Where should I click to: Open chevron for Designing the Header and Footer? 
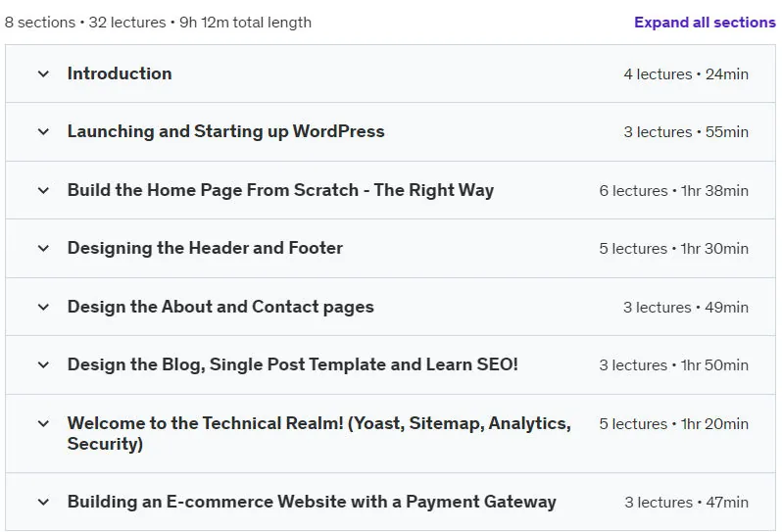(x=43, y=248)
